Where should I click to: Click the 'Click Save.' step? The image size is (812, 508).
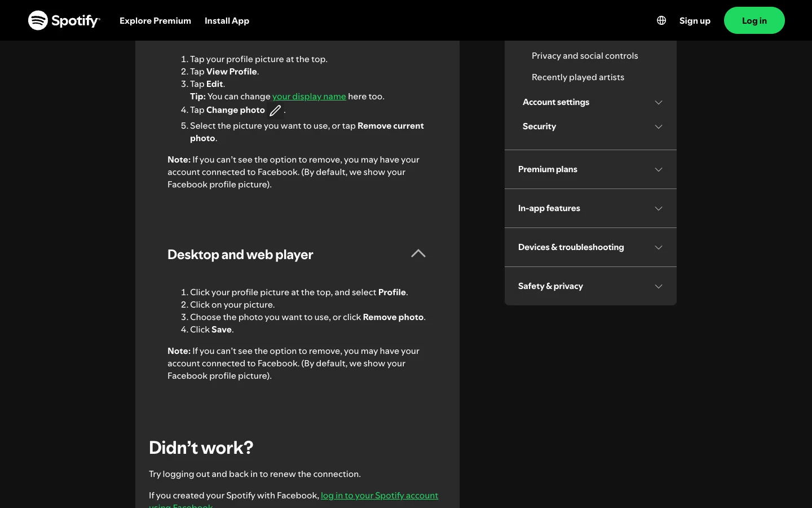click(x=212, y=330)
